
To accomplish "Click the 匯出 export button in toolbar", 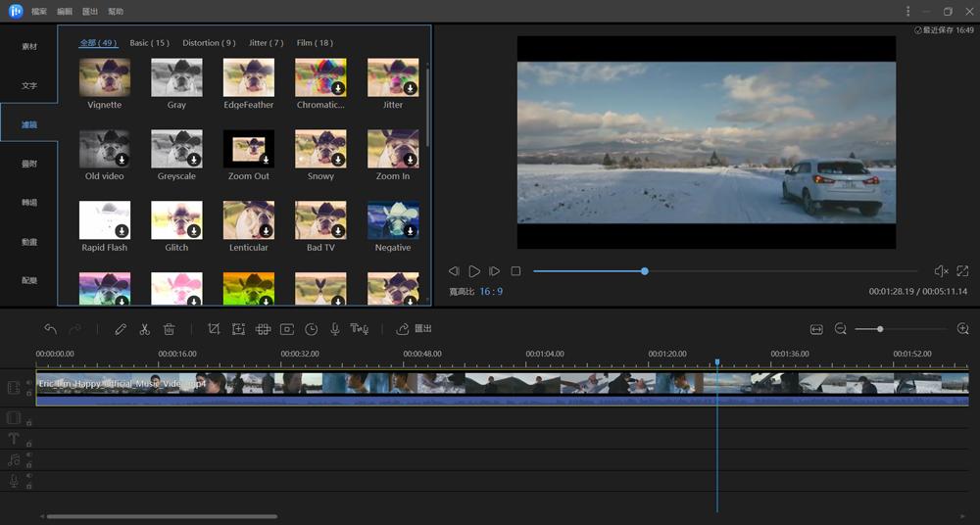I will 414,329.
